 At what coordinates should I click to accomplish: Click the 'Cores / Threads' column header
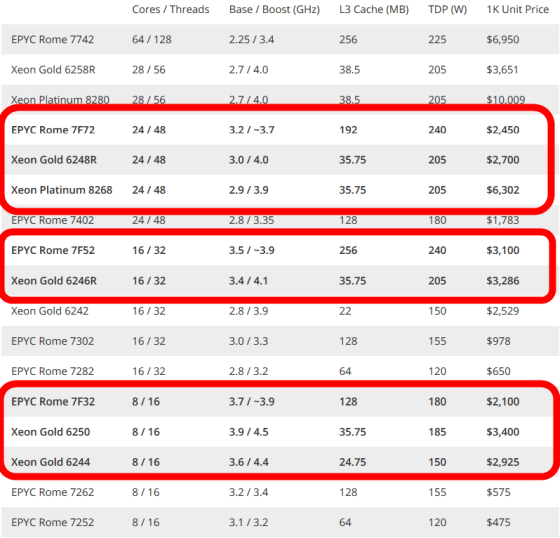(170, 9)
